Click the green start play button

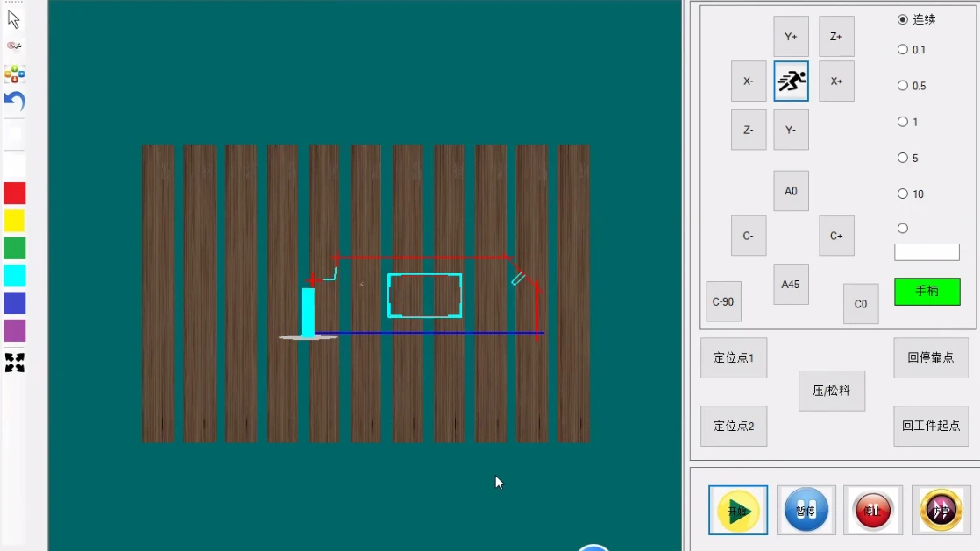[x=737, y=511]
